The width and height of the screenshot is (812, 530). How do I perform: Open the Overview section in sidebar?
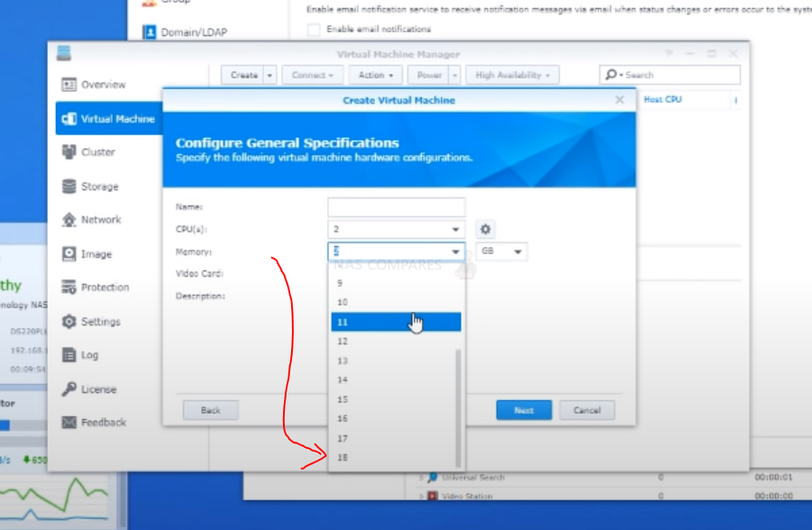tap(94, 85)
